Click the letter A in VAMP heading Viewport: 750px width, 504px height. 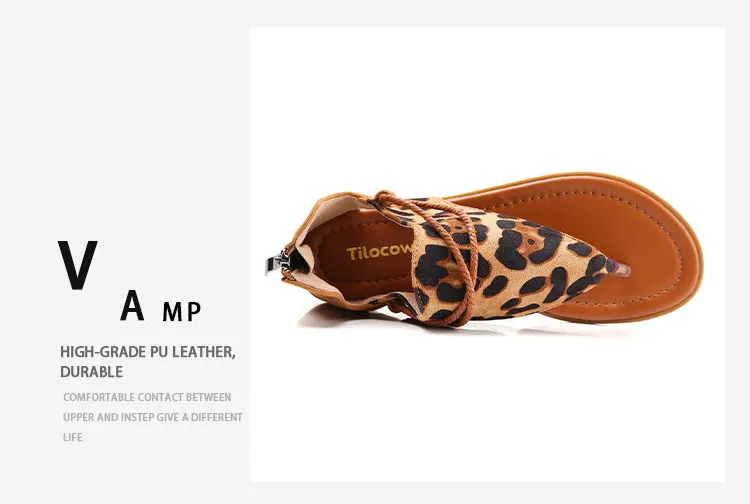coord(132,305)
